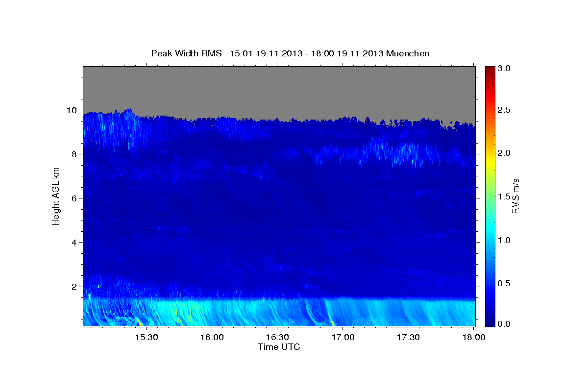
Task: Click the 17:00 time tick label
Action: click(x=343, y=337)
